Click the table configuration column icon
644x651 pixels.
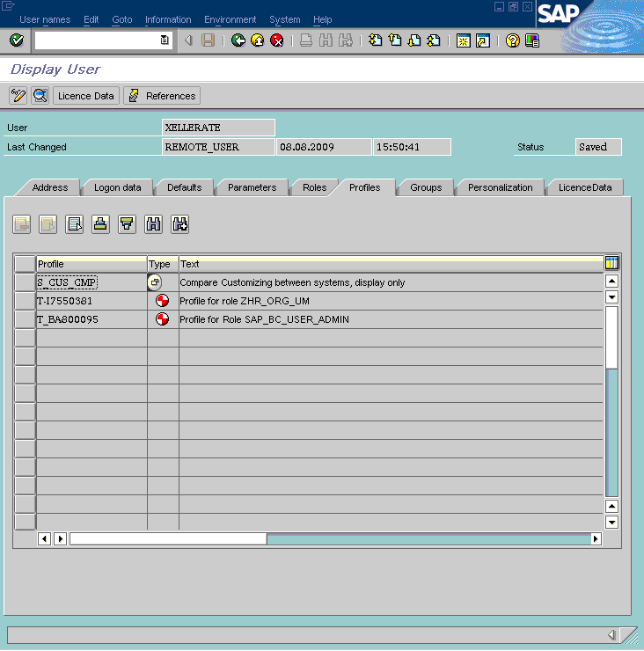[611, 263]
